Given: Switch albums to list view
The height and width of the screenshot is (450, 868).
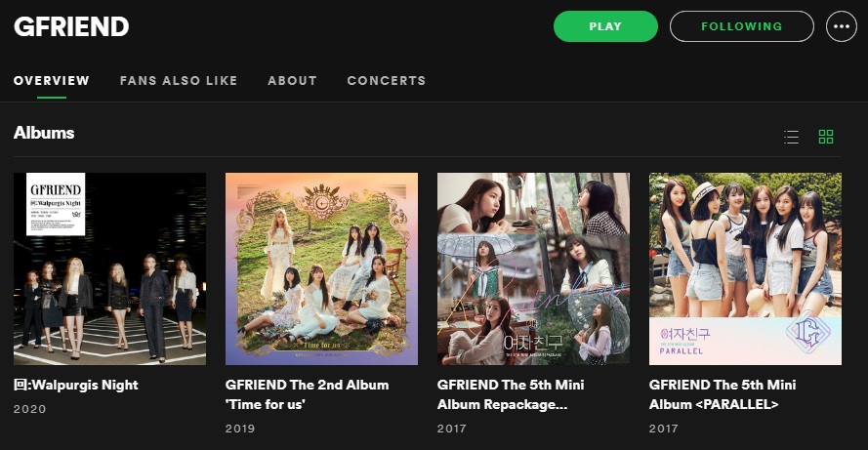Looking at the screenshot, I should tap(791, 137).
